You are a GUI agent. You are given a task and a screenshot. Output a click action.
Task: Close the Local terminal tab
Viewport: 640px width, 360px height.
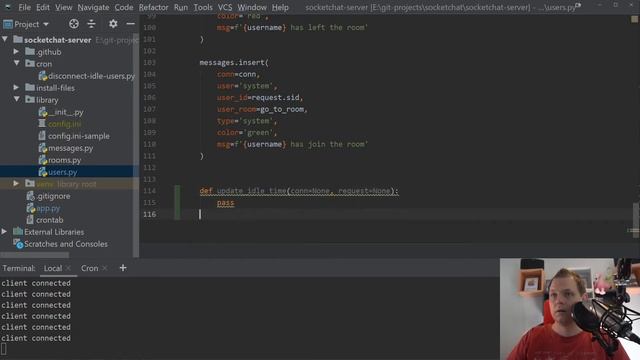(x=68, y=268)
